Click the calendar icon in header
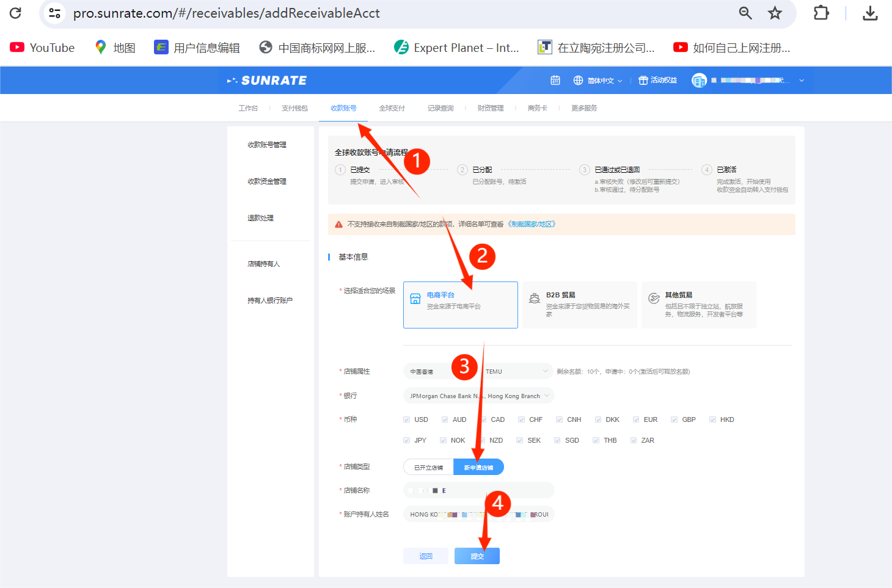The width and height of the screenshot is (892, 588). point(555,81)
